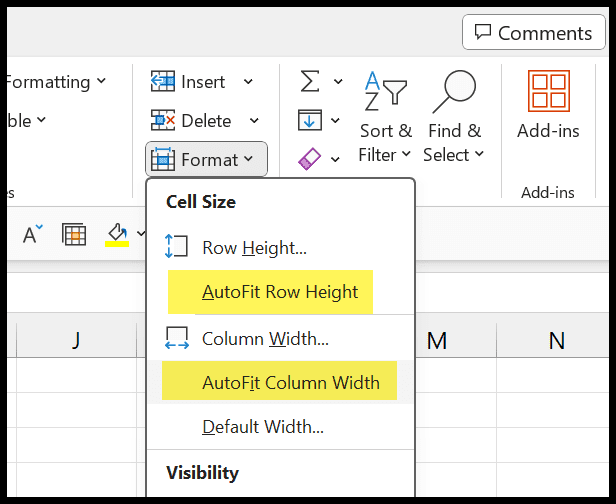616x504 pixels.
Task: Click the Delete cells icon
Action: pyautogui.click(x=163, y=120)
